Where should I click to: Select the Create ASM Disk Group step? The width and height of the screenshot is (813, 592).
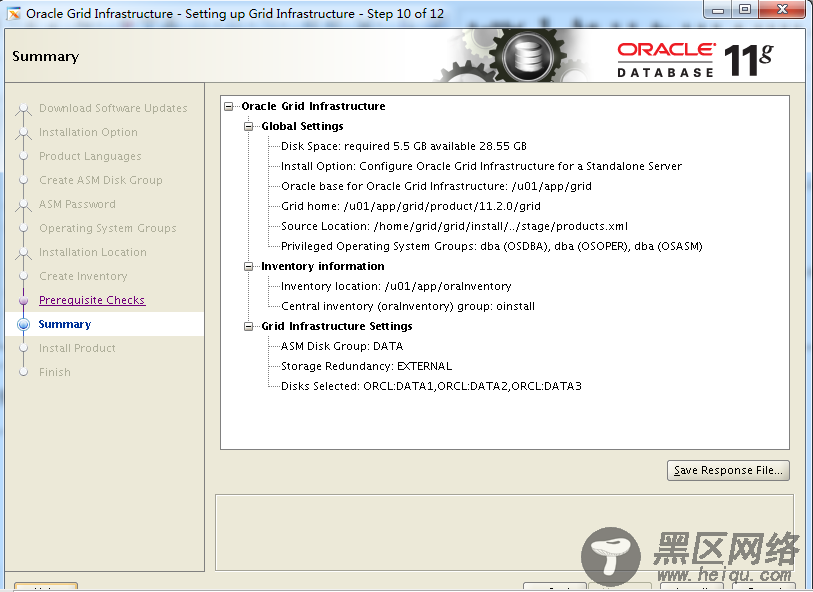[101, 180]
